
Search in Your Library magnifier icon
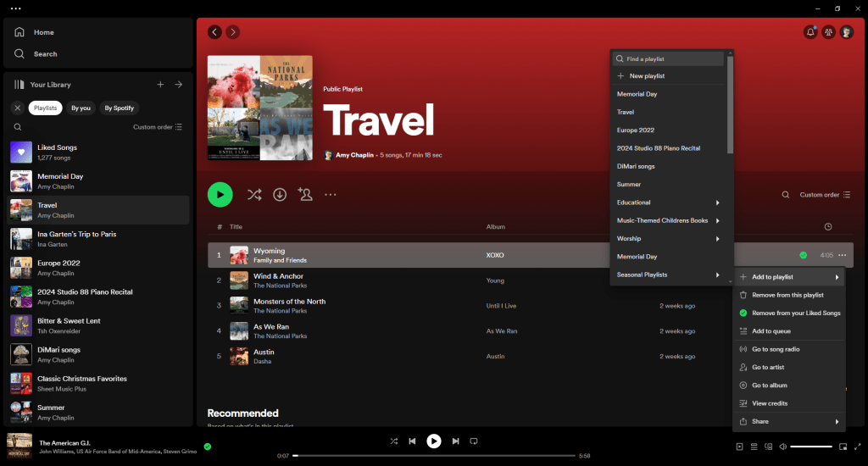(x=18, y=127)
